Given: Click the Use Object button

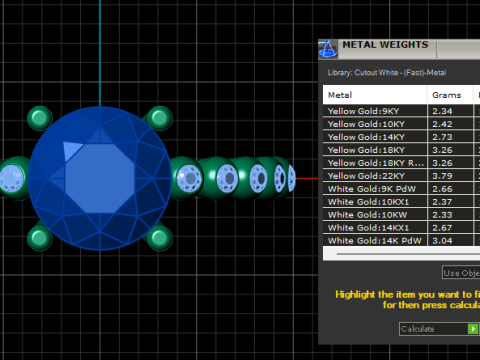Looking at the screenshot, I should (461, 273).
